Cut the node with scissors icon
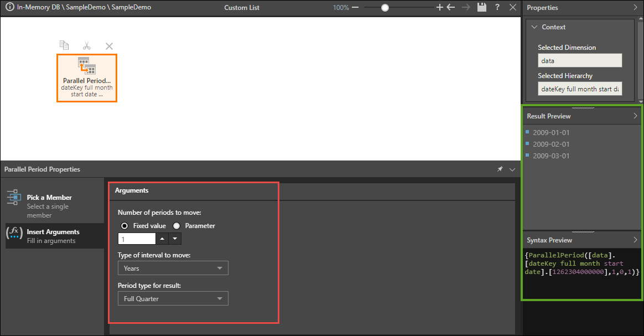The height and width of the screenshot is (336, 644). coord(87,45)
